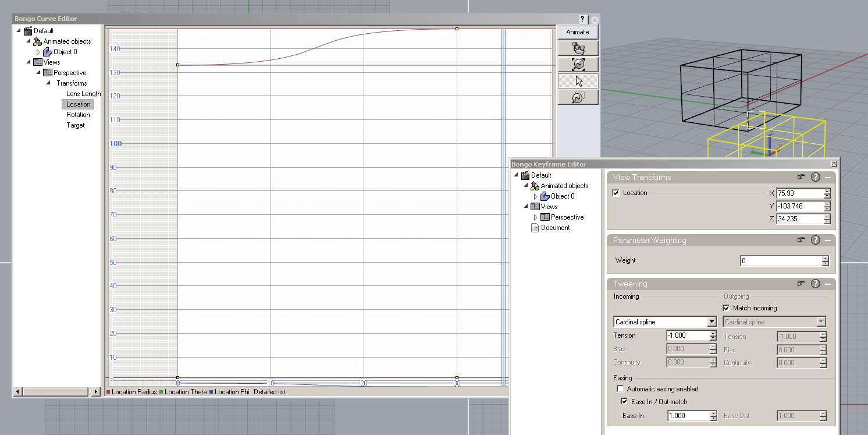
Task: Collapse the Parameter Weighting section
Action: tap(828, 240)
